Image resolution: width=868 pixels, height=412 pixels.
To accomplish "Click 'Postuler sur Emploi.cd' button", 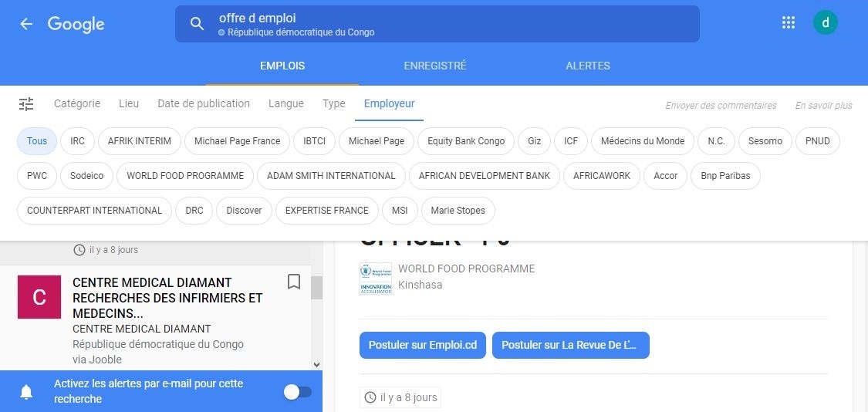I will pyautogui.click(x=423, y=345).
